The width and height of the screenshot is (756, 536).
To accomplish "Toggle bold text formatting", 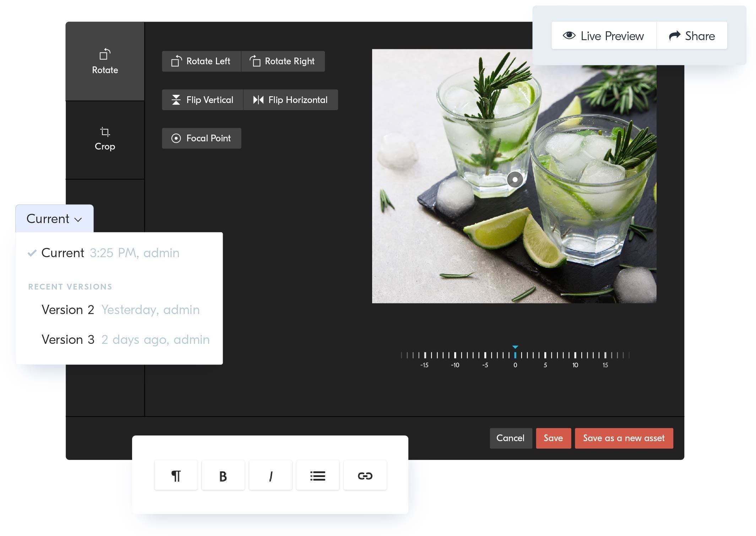I will [x=223, y=476].
